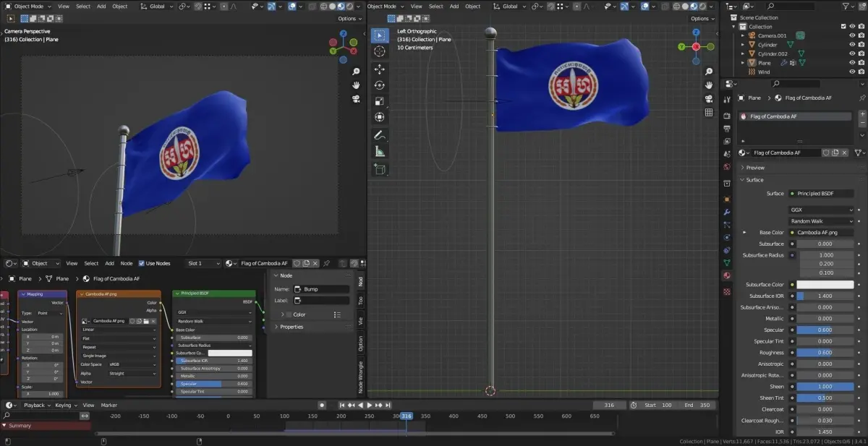Open the Marker menu in the timeline

[109, 406]
